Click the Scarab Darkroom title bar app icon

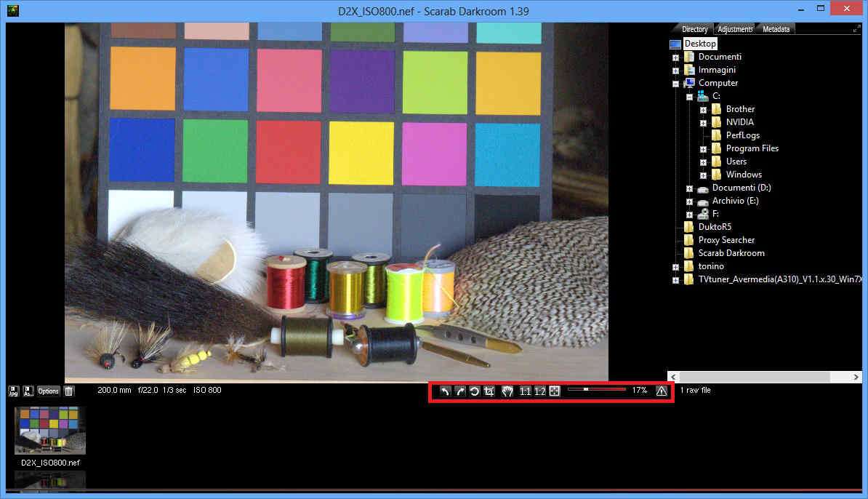click(x=13, y=10)
